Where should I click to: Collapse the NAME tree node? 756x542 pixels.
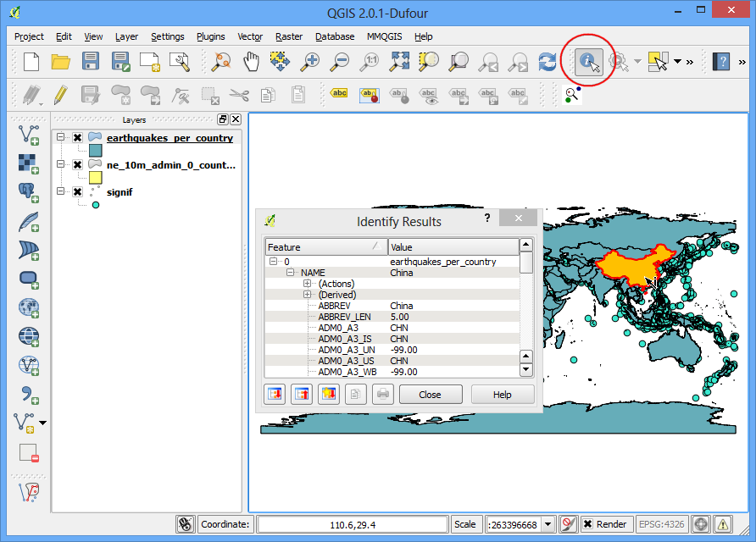[x=290, y=272]
